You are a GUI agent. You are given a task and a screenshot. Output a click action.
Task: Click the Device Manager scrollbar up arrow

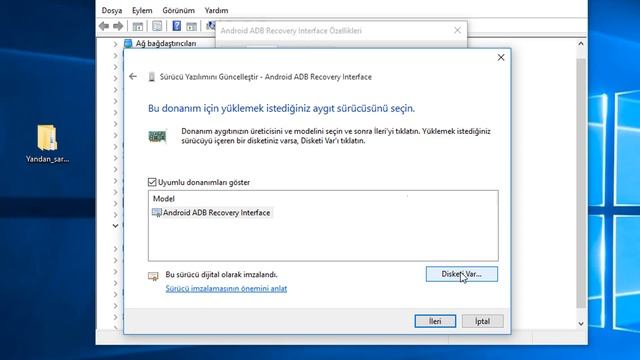point(581,44)
